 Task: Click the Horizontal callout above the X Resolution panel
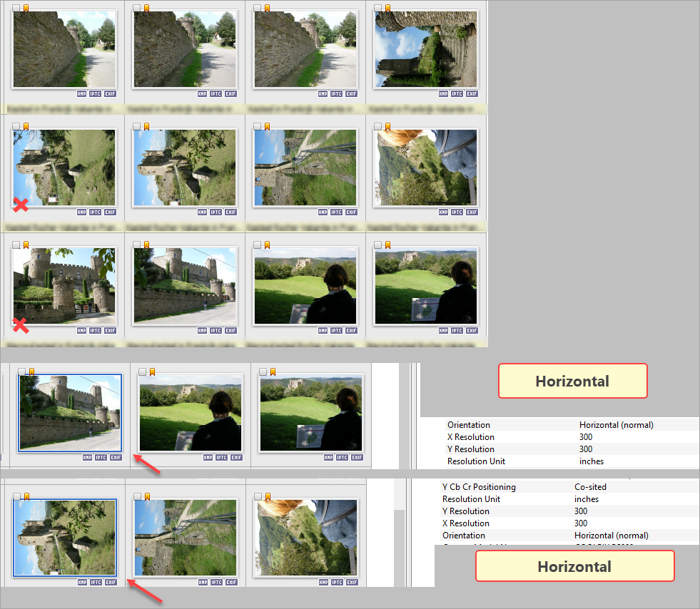pyautogui.click(x=572, y=381)
